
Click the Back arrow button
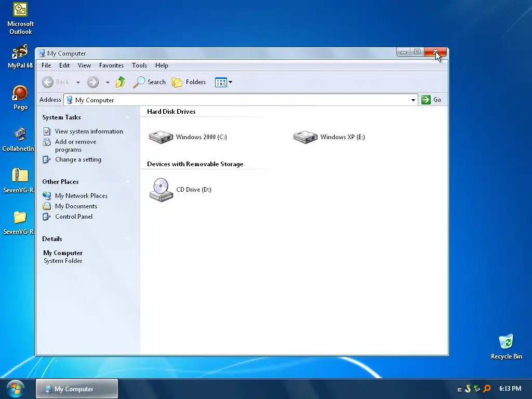(x=56, y=82)
